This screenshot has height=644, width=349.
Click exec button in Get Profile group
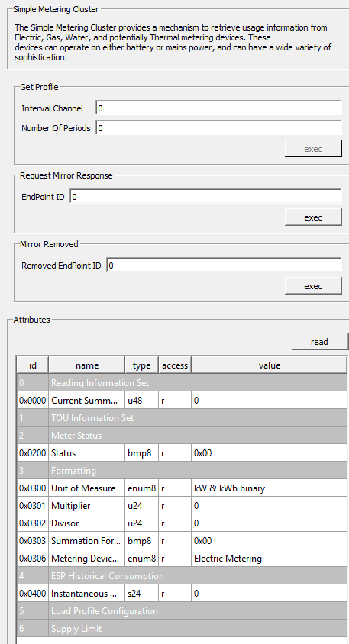313,149
